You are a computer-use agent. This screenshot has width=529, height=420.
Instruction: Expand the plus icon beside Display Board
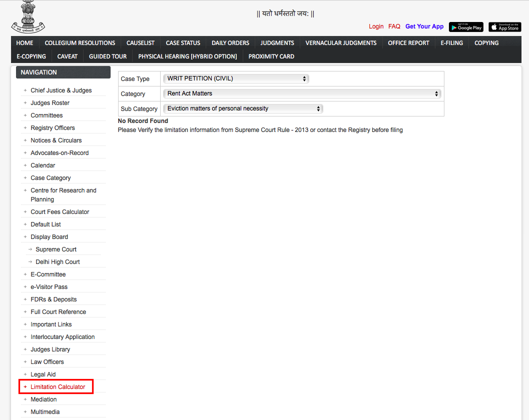click(x=26, y=237)
